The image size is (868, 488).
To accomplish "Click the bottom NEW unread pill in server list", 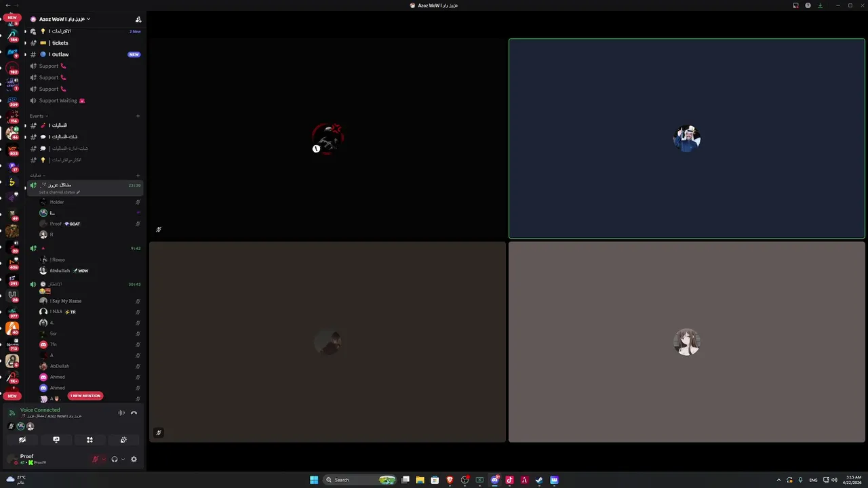I will [12, 396].
